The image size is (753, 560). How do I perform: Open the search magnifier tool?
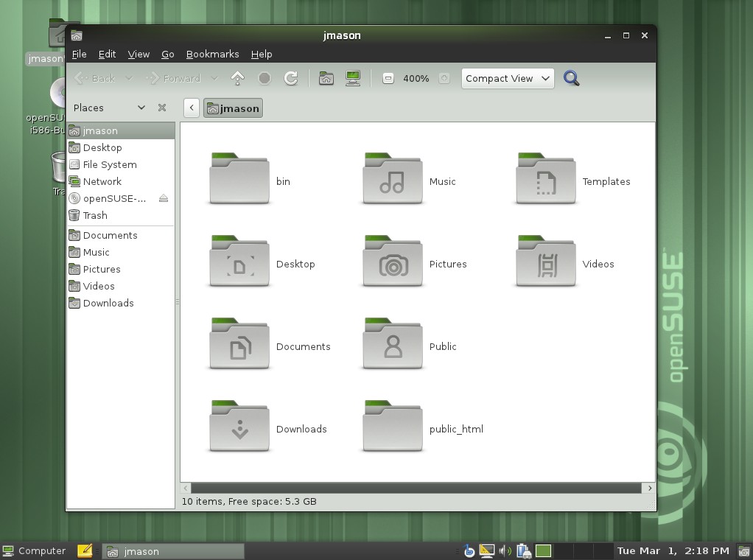point(571,78)
